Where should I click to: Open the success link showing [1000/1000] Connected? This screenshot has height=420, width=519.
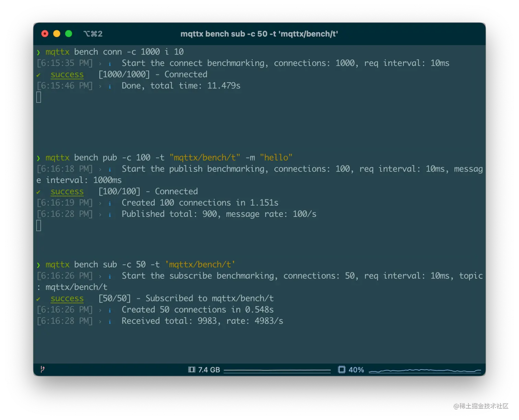(x=67, y=74)
